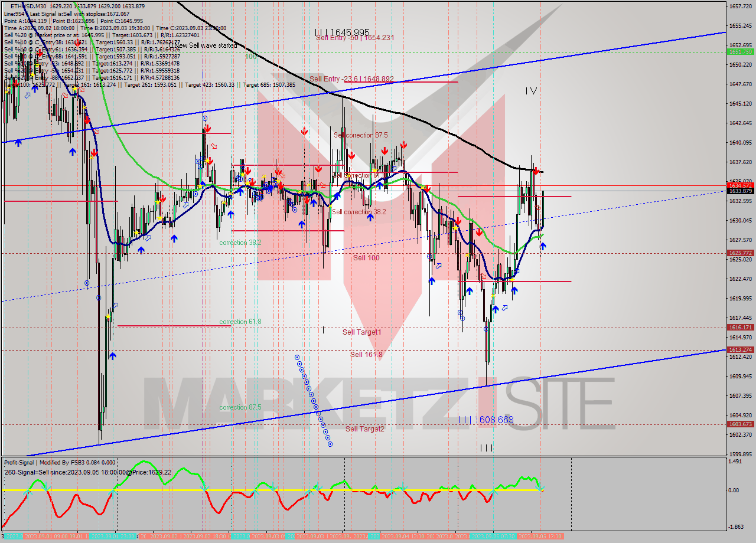Click the red 1634.572 price tag on the axis
The height and width of the screenshot is (543, 756).
(x=739, y=185)
